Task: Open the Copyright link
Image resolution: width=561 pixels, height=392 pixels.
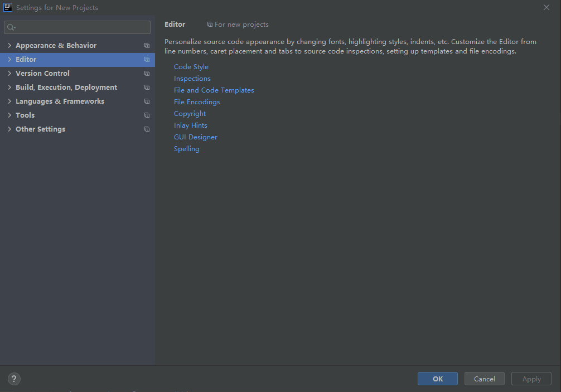Action: click(x=190, y=114)
